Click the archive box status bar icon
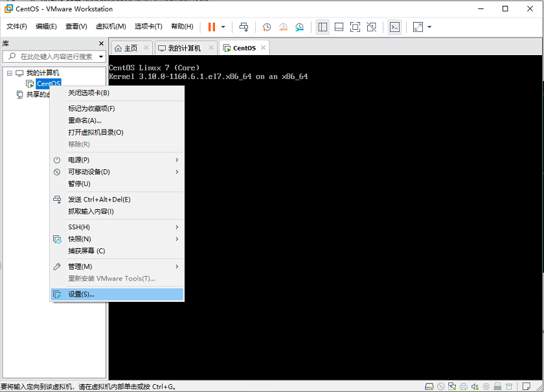The height and width of the screenshot is (392, 544). tap(509, 386)
